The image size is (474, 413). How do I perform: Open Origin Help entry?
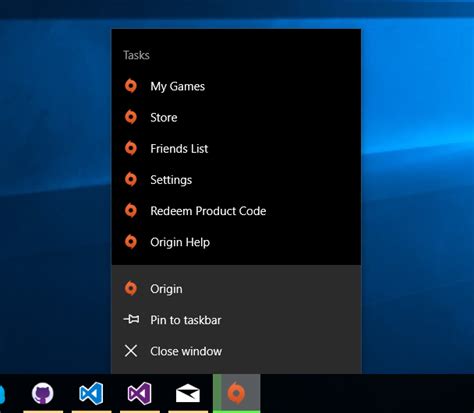(236, 242)
